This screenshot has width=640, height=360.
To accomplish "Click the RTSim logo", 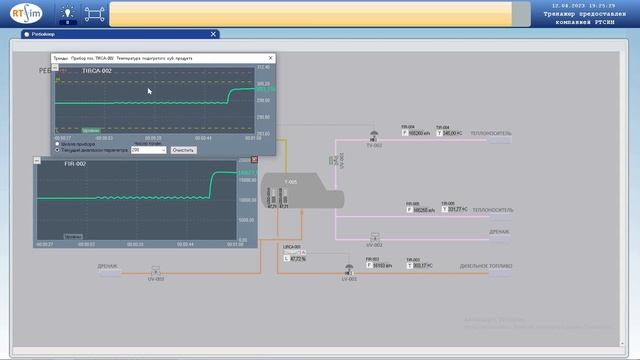I will tap(26, 13).
